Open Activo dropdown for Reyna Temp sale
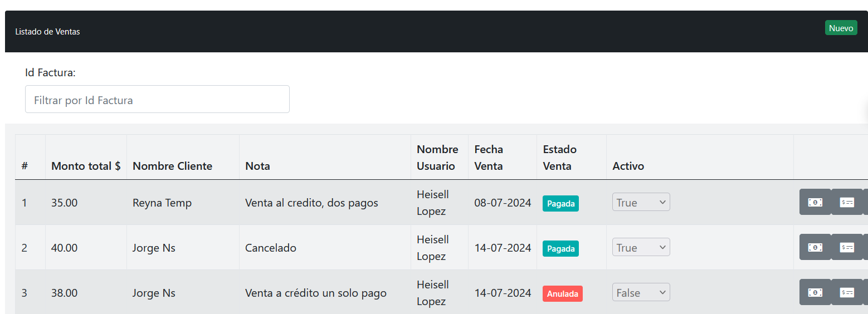868x314 pixels. [x=641, y=202]
